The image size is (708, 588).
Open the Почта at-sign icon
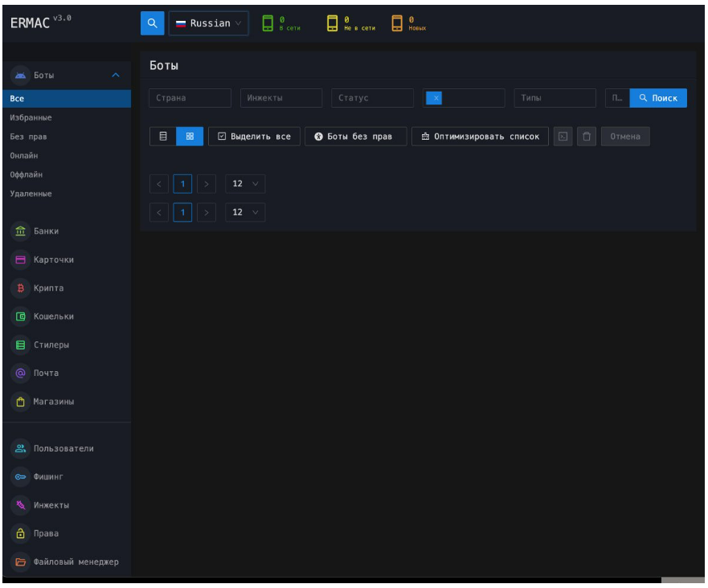[x=20, y=374]
